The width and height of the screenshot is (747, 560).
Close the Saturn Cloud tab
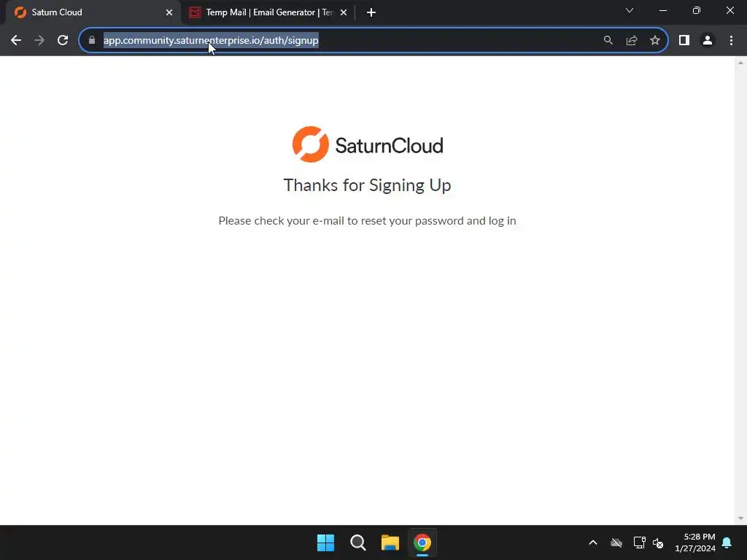[169, 12]
